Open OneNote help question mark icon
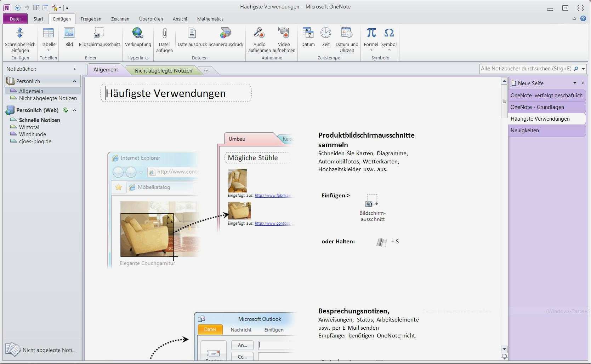This screenshot has width=591, height=364. point(583,18)
